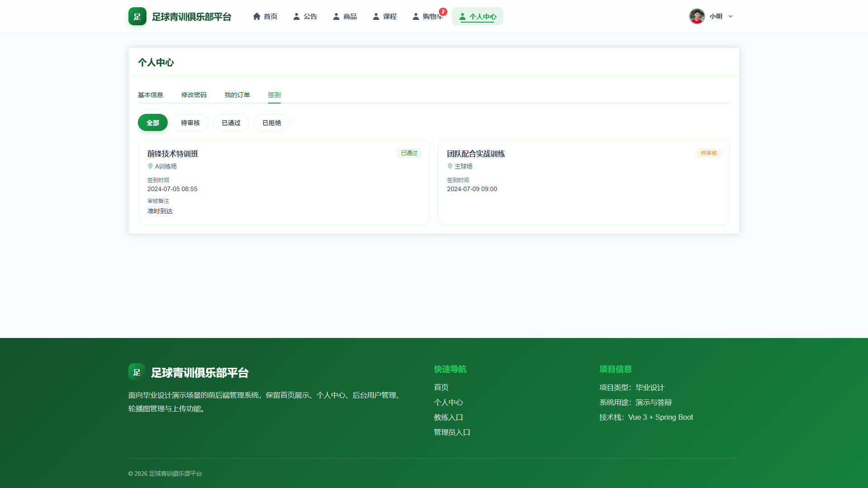
Task: Filter check-ins by 已通过
Action: pyautogui.click(x=231, y=122)
